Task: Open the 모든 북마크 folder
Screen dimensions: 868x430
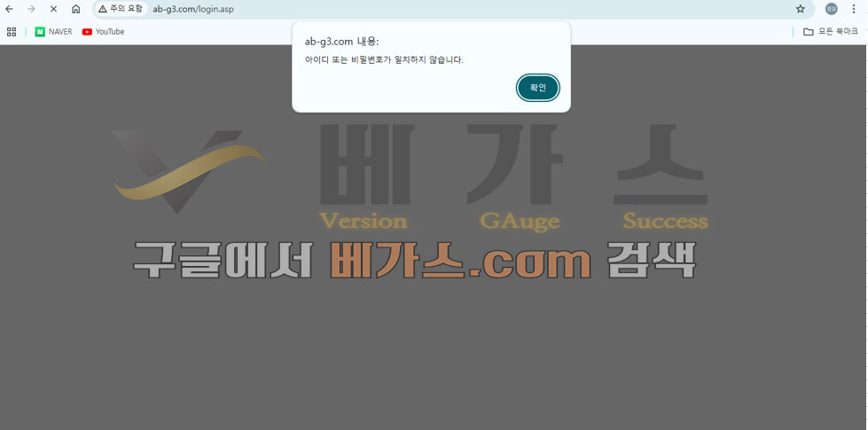Action: click(831, 32)
